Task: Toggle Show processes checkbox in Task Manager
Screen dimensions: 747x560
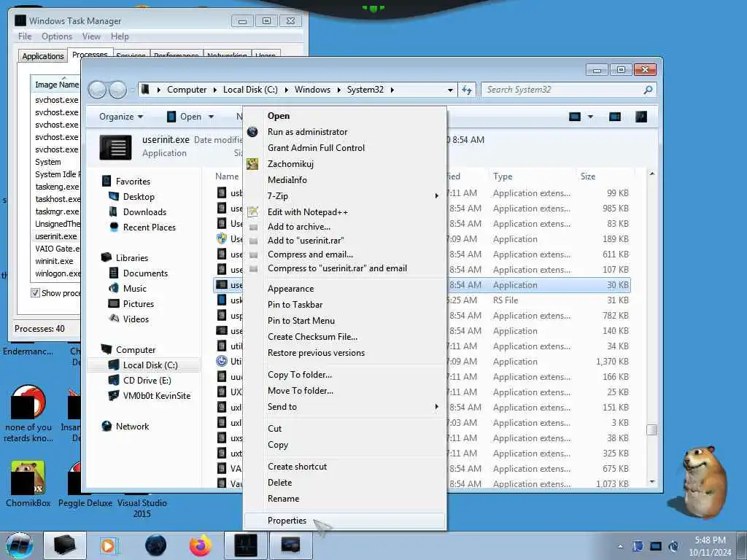Action: [x=35, y=293]
